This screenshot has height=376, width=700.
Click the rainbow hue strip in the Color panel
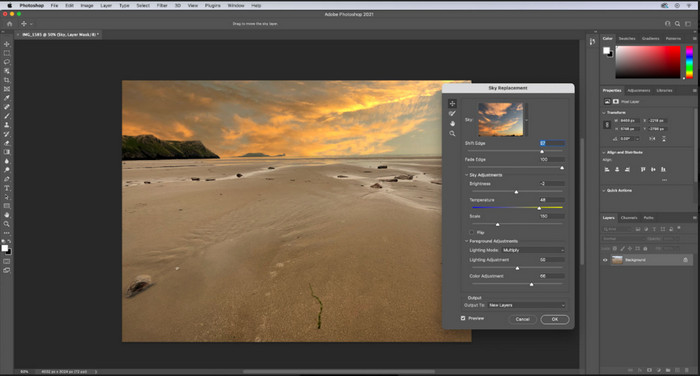[x=689, y=62]
